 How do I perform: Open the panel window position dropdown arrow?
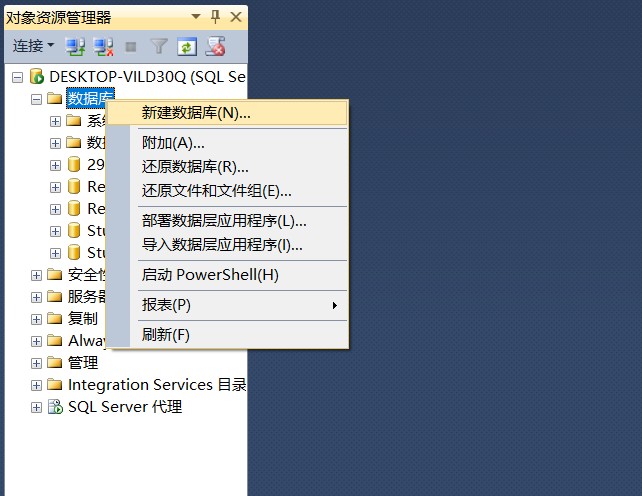pyautogui.click(x=196, y=17)
